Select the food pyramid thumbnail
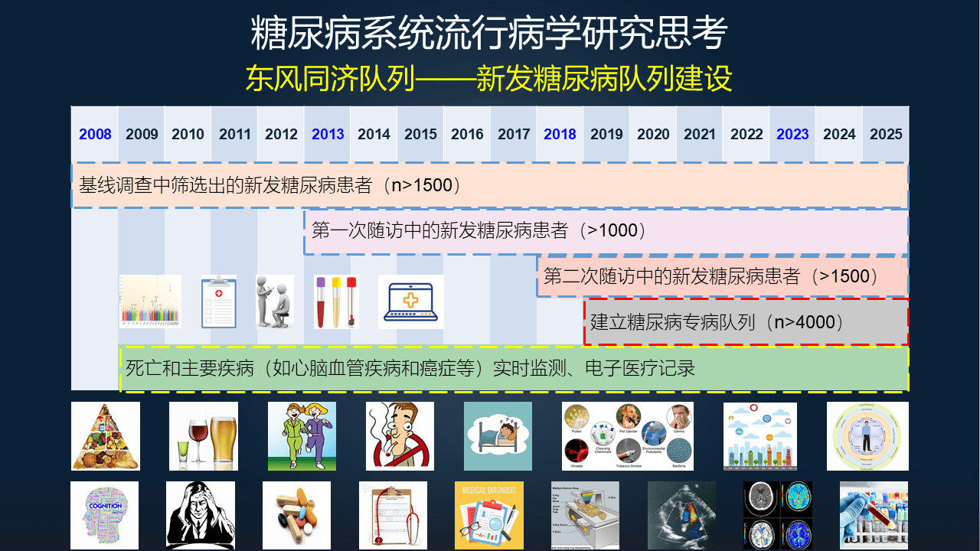 click(104, 435)
